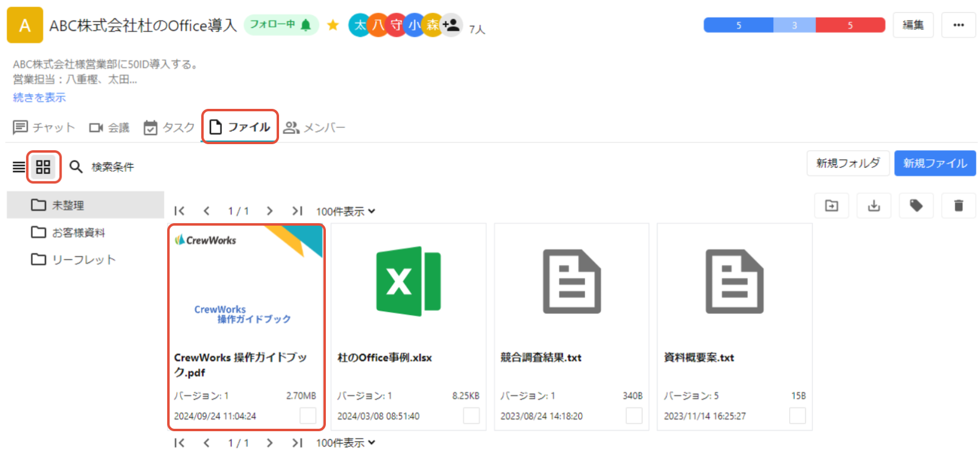Switch to list view icon
The height and width of the screenshot is (461, 980).
point(19,167)
